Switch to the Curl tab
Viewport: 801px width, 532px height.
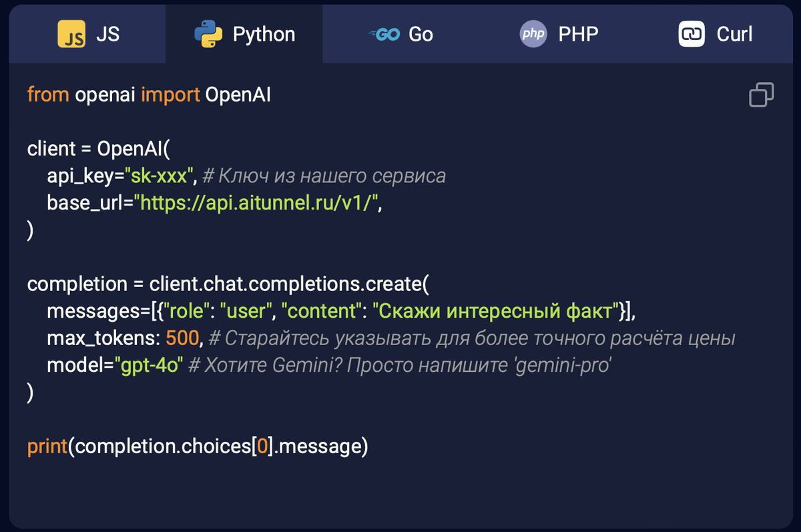[x=715, y=33]
